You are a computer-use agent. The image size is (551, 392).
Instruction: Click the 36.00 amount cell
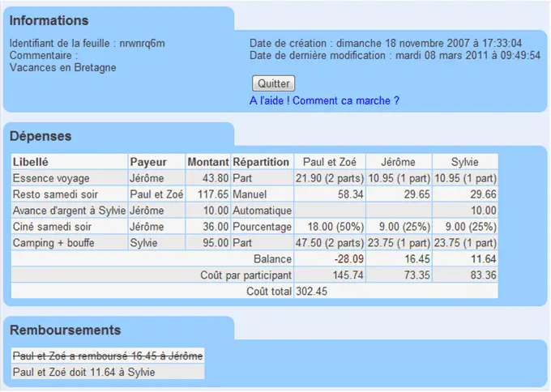(x=208, y=227)
